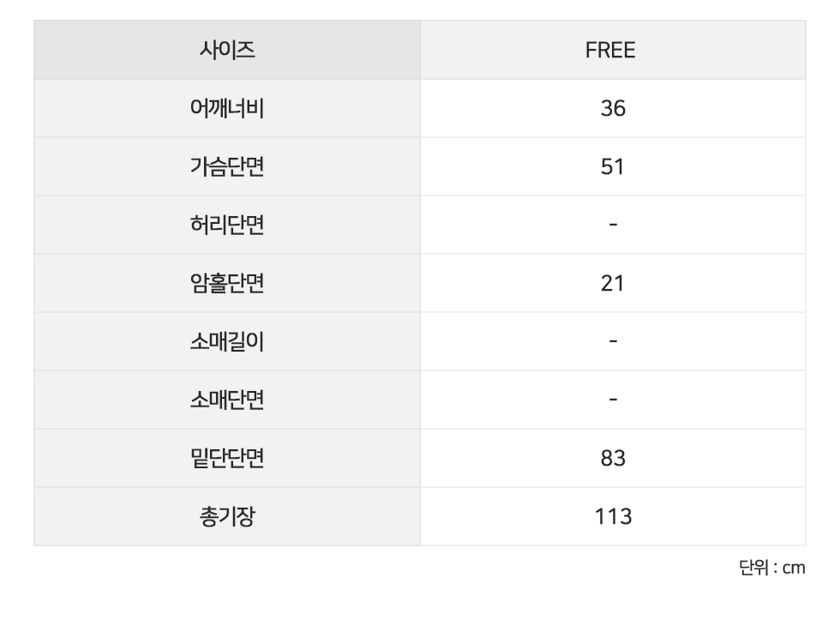This screenshot has height=644, width=840.
Task: Click the 사이즈 header cell
Action: coord(227,50)
